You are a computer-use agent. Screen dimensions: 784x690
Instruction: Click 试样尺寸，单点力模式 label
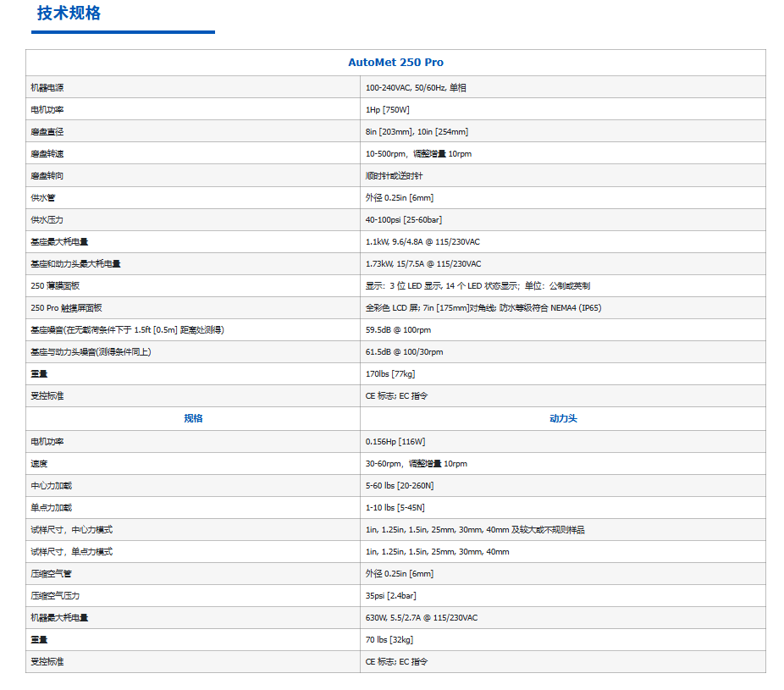71,551
